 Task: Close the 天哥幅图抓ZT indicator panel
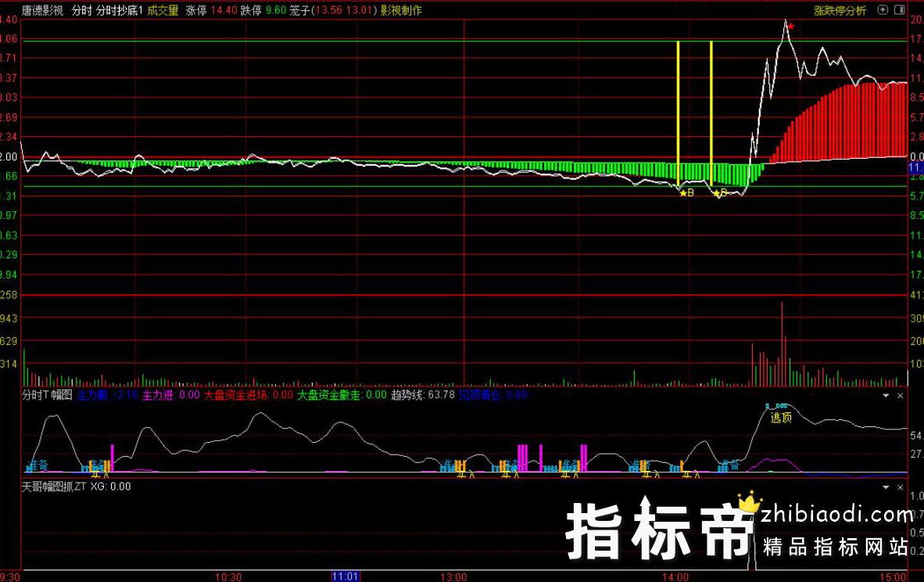[x=900, y=487]
